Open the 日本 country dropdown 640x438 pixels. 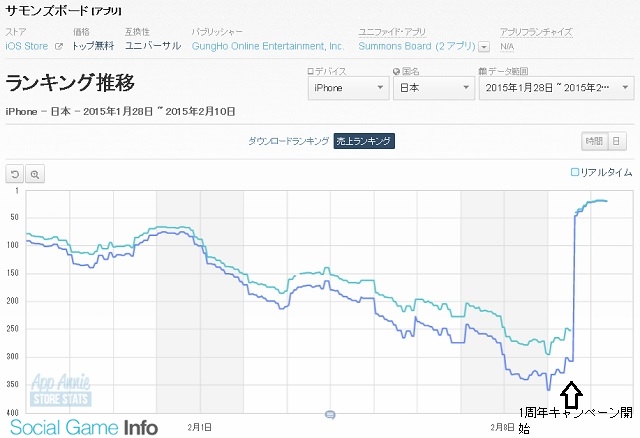[x=434, y=88]
